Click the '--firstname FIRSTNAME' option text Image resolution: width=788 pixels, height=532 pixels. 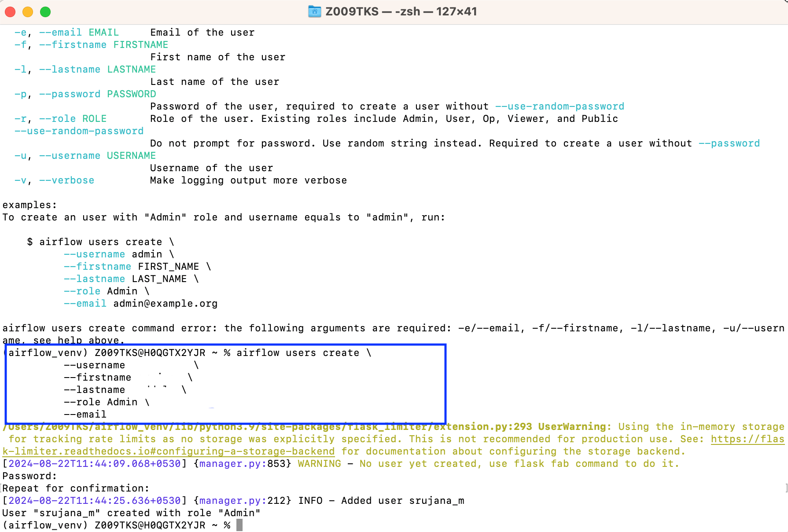[103, 45]
